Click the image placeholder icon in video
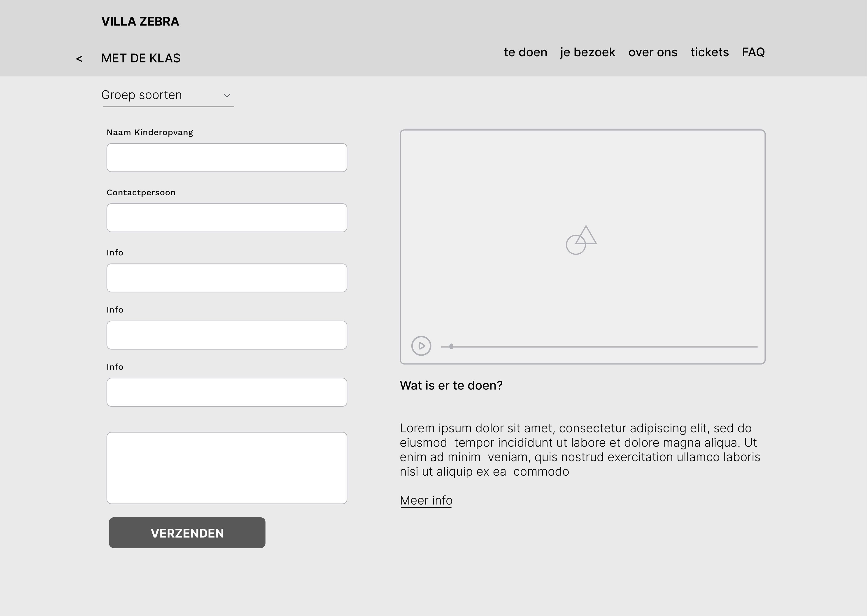Image resolution: width=867 pixels, height=616 pixels. pyautogui.click(x=581, y=240)
